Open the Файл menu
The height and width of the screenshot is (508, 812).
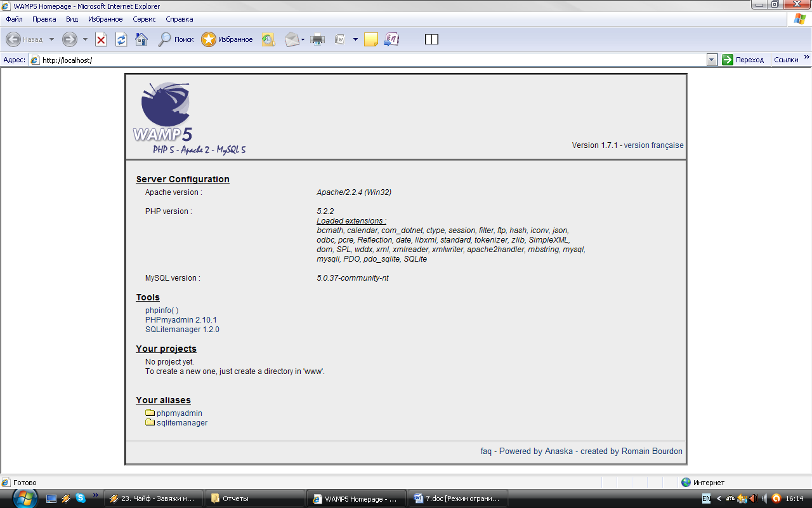click(14, 19)
